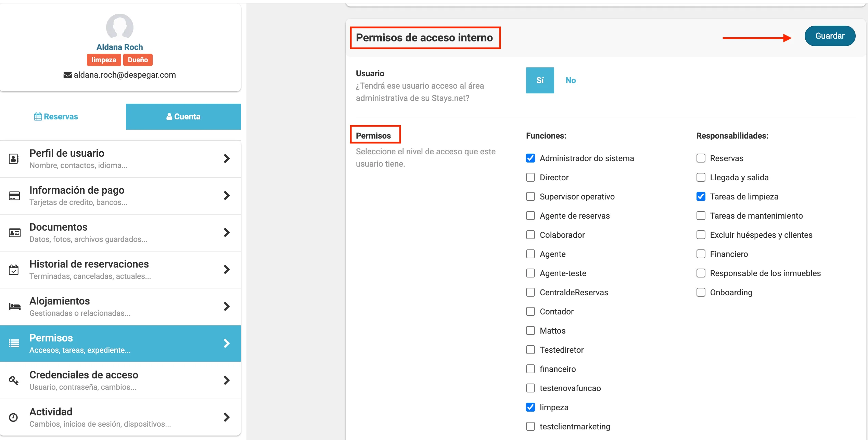The width and height of the screenshot is (868, 440).
Task: Click the calendar check icon for Historial de reservaciones
Action: click(x=14, y=270)
